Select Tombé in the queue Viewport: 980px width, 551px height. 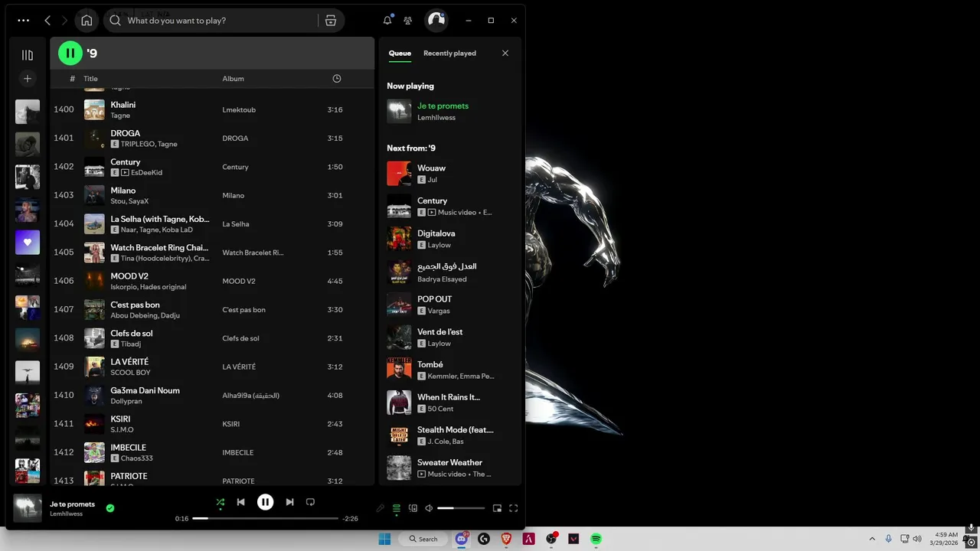point(450,370)
